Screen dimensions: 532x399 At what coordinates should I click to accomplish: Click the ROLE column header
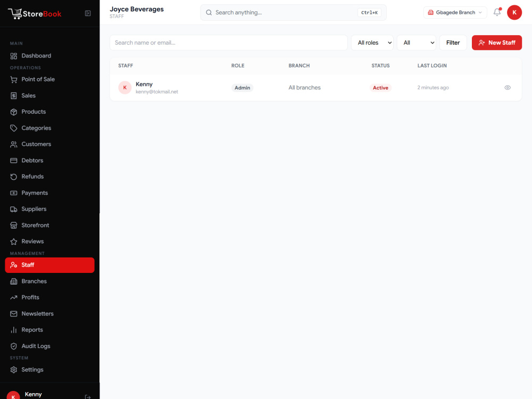238,66
